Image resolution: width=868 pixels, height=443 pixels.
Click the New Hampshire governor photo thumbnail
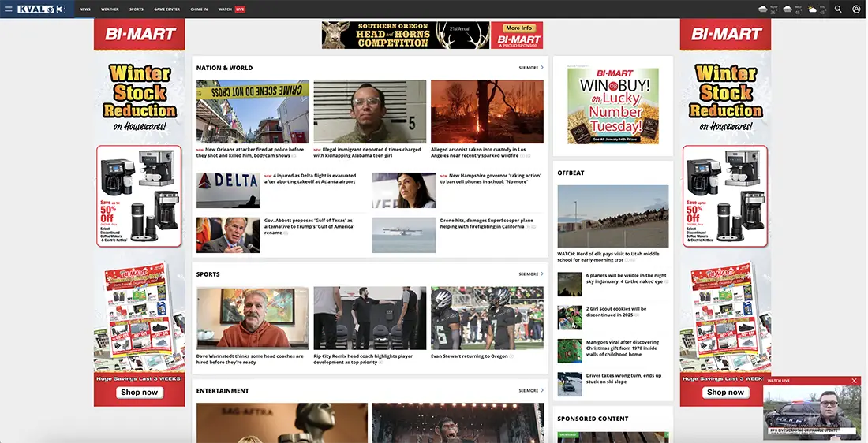click(404, 190)
